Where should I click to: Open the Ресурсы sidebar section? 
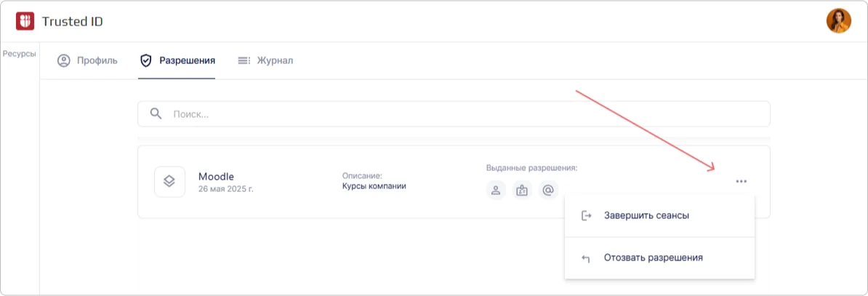(x=20, y=54)
